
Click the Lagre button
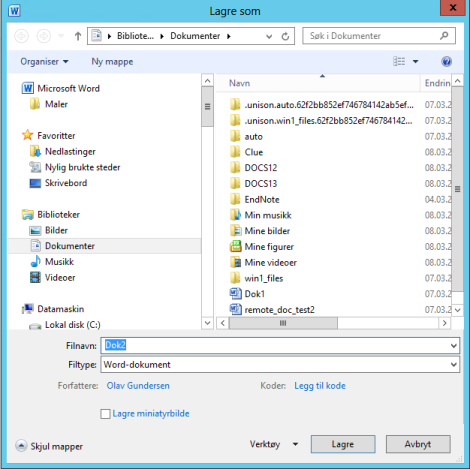(x=343, y=444)
